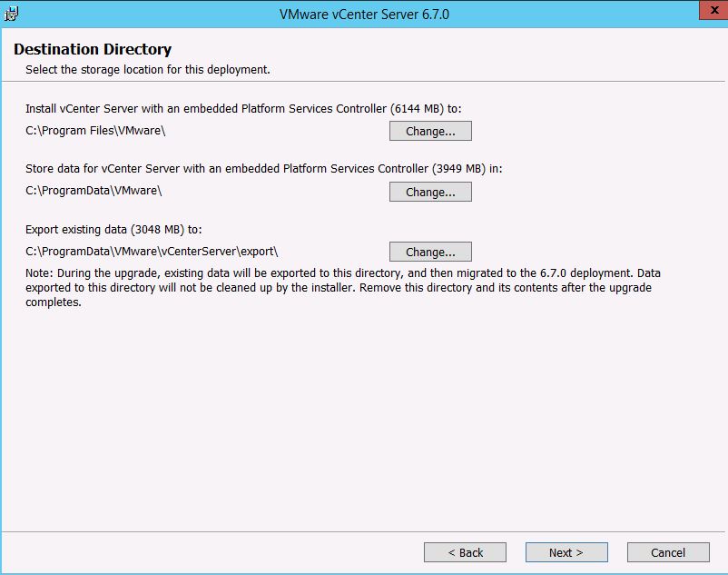
Task: Click the Destination Directory heading
Action: pos(93,49)
